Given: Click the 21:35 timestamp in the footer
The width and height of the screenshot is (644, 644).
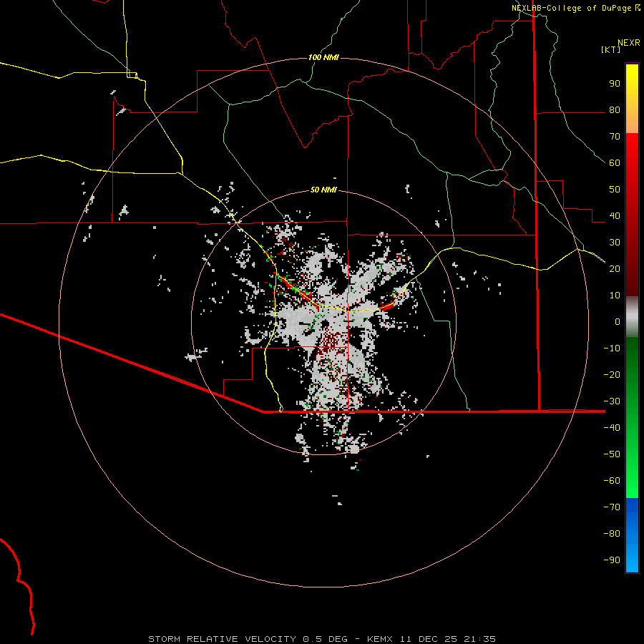Looking at the screenshot, I should tap(479, 639).
